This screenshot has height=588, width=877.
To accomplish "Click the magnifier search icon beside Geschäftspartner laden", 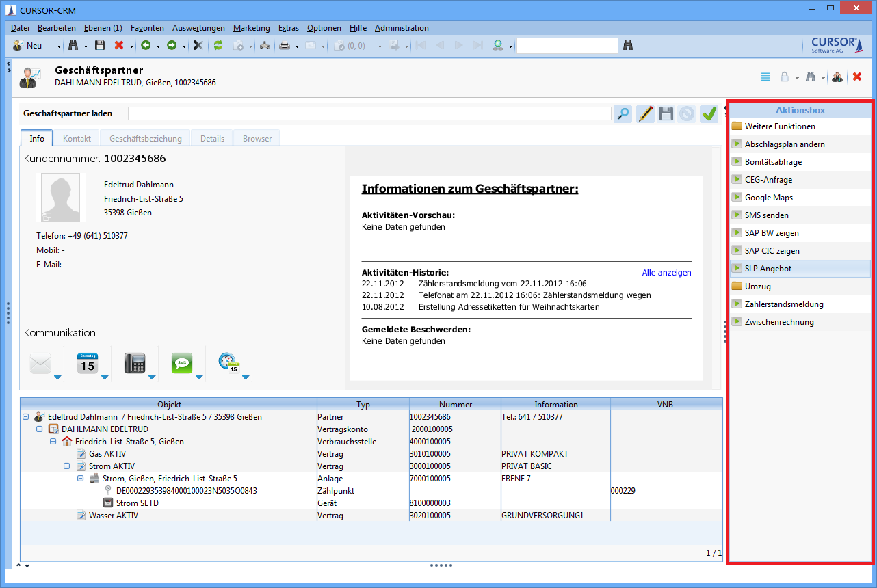I will tap(623, 114).
